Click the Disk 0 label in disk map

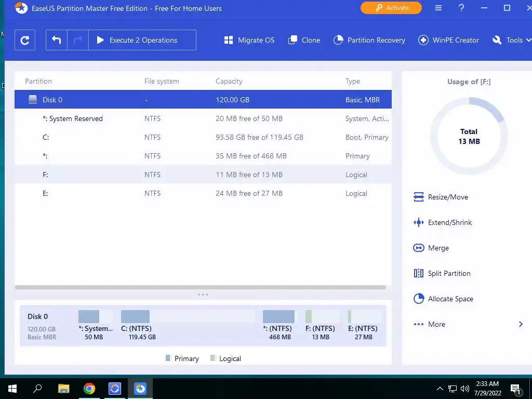[37, 316]
